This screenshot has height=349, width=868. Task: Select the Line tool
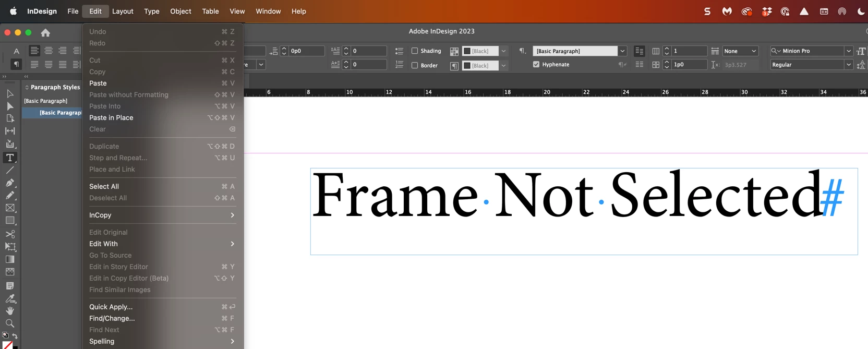pos(10,170)
